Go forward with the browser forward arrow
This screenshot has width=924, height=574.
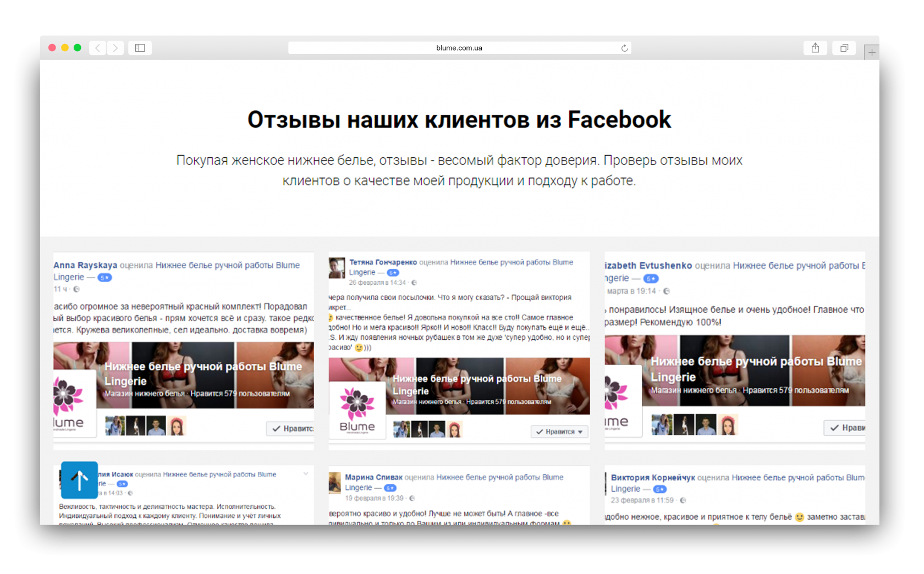click(116, 48)
